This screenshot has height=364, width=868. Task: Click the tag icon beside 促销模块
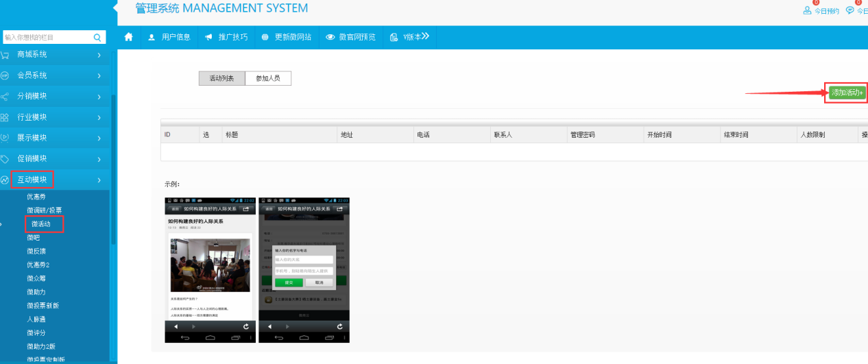[x=5, y=159]
